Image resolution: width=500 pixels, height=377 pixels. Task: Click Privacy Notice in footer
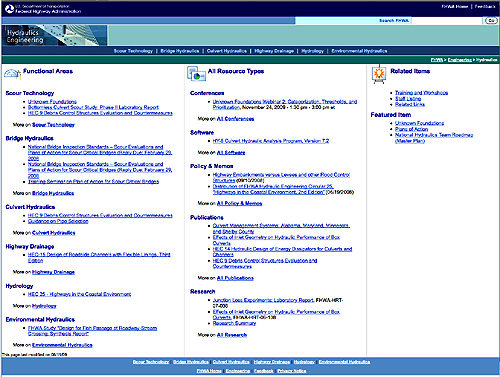tap(292, 371)
